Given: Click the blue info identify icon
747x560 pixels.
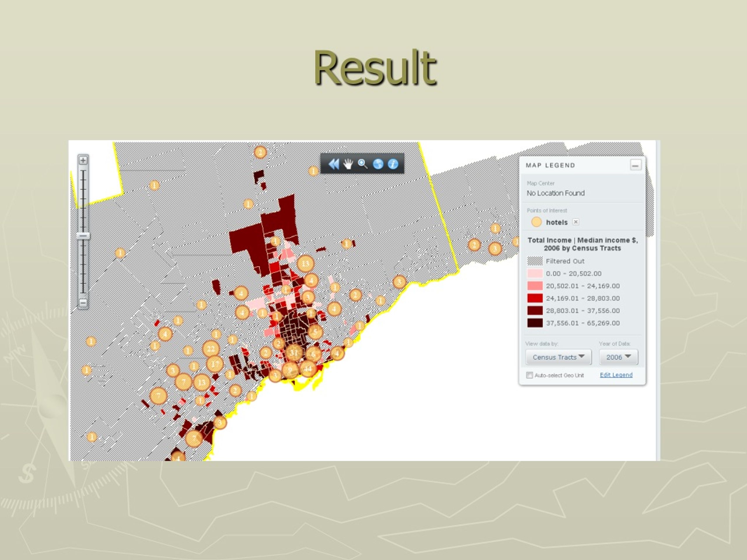Looking at the screenshot, I should coord(393,164).
